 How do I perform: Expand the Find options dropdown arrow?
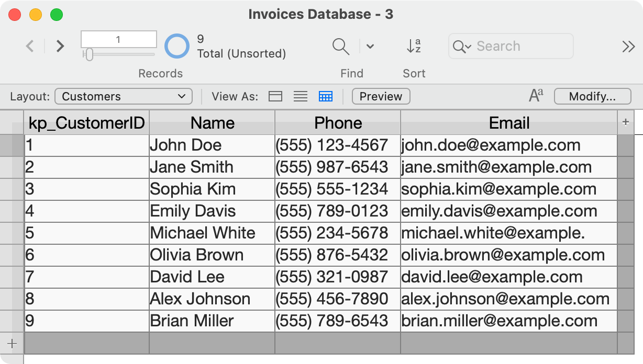[x=370, y=46]
